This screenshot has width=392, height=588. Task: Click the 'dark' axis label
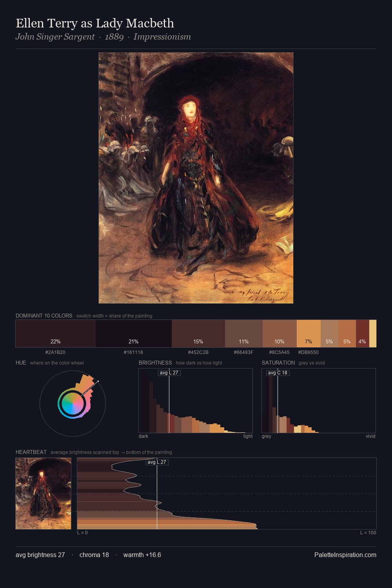click(143, 436)
